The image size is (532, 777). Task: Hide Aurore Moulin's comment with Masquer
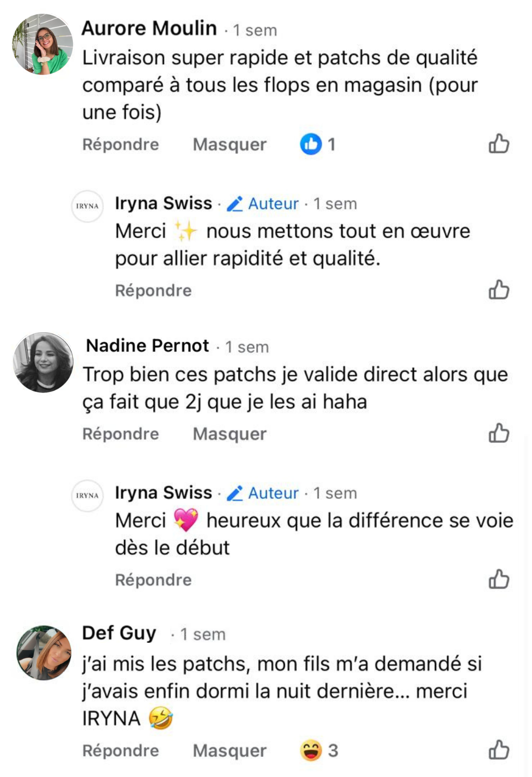click(x=230, y=144)
